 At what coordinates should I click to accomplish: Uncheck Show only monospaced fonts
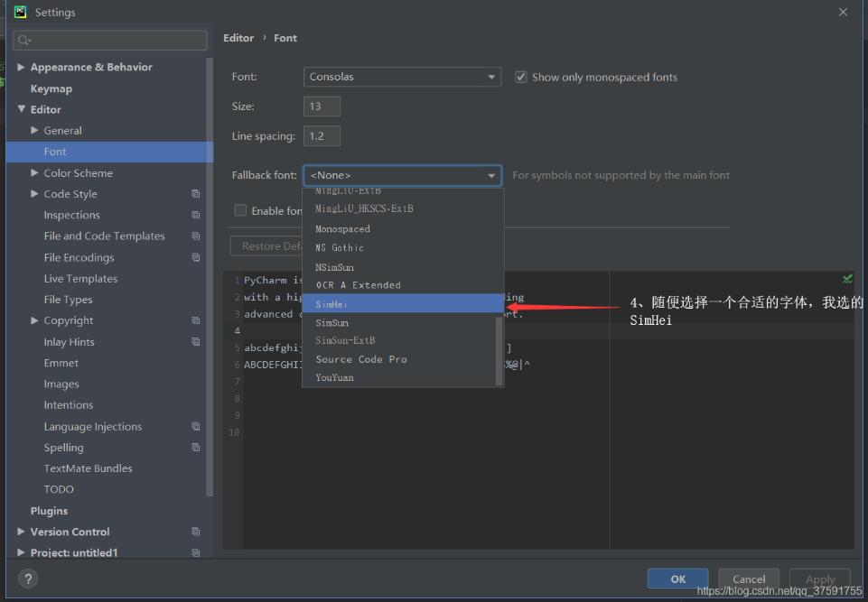click(x=521, y=78)
